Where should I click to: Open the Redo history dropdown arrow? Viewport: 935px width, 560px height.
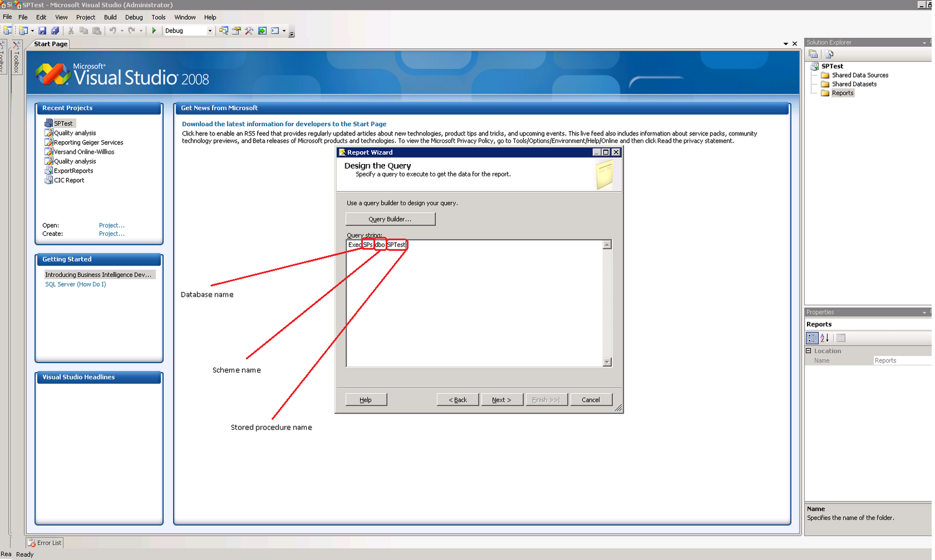[141, 31]
